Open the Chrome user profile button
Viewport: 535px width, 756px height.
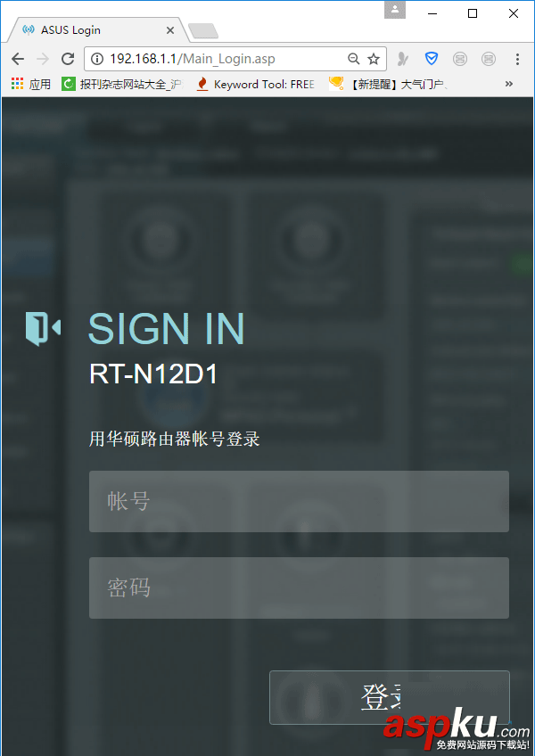tap(395, 10)
